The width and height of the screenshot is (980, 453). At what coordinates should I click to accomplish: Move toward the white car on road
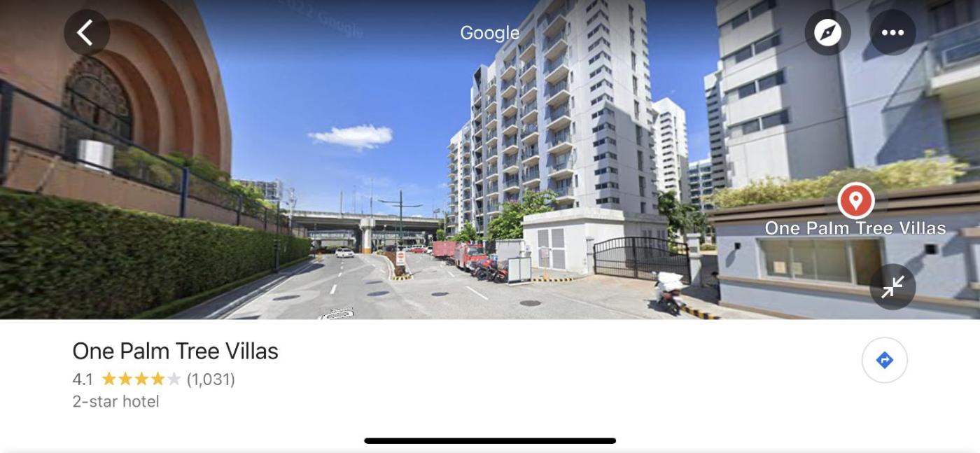pos(344,253)
